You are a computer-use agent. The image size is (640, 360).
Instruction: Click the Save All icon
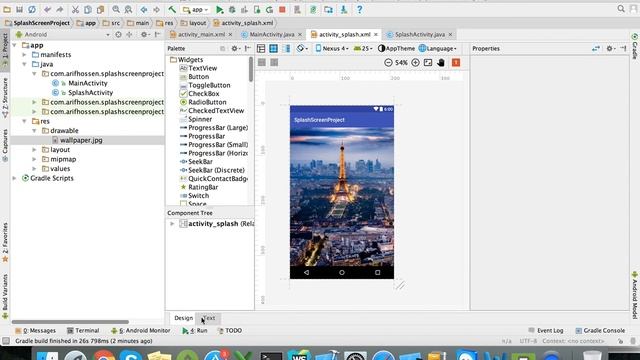click(19, 9)
